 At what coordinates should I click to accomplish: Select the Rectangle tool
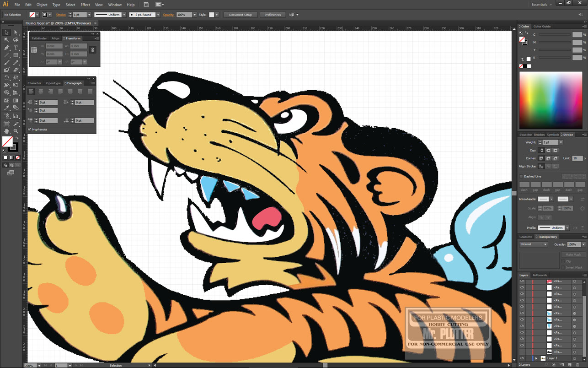(16, 55)
